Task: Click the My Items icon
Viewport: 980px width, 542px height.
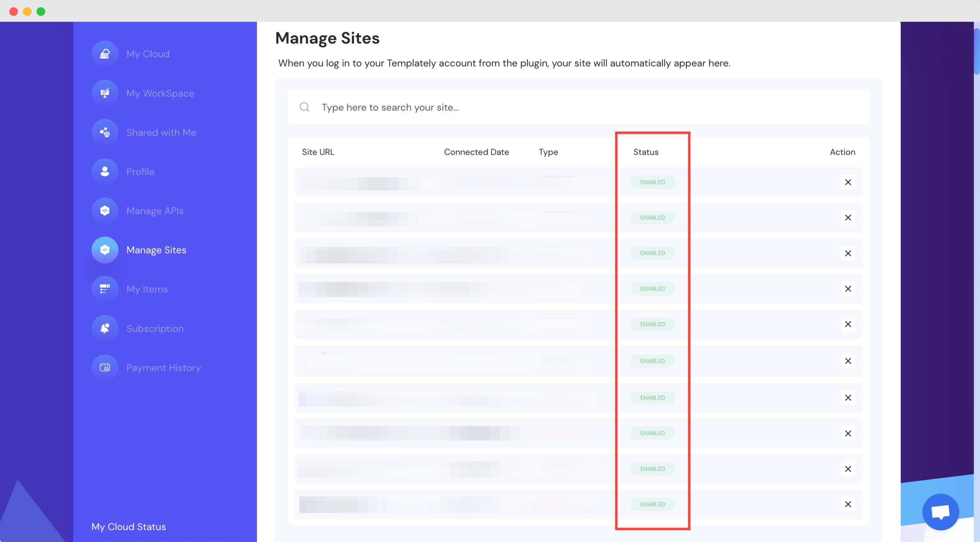Action: coord(105,289)
